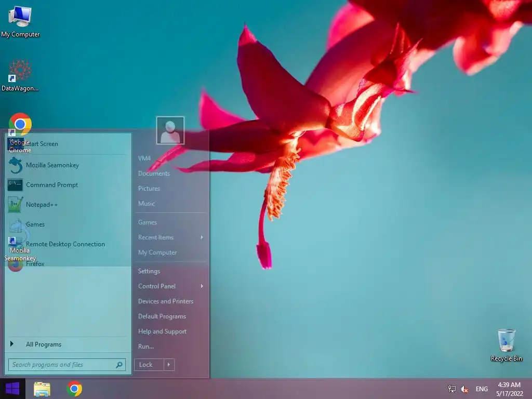The height and width of the screenshot is (399, 532).
Task: Launch Remote Desktop Connection
Action: [67, 244]
